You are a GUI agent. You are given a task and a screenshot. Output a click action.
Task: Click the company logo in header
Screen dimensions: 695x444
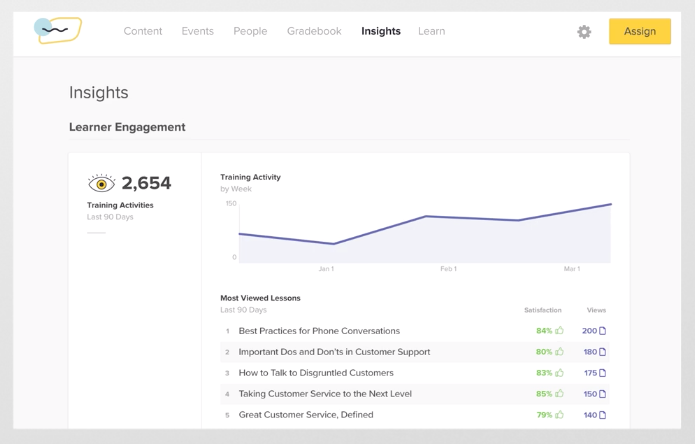(58, 30)
